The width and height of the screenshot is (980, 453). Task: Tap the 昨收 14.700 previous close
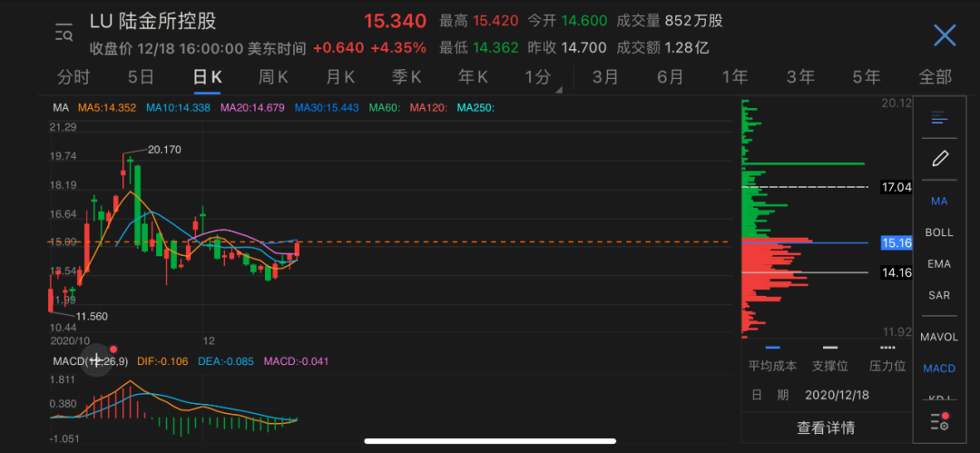click(567, 47)
